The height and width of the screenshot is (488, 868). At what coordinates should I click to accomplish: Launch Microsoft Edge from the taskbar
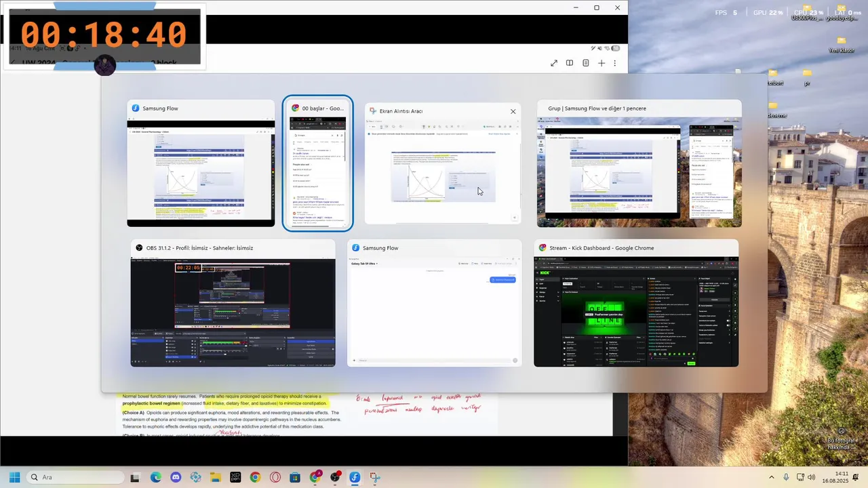(x=156, y=477)
